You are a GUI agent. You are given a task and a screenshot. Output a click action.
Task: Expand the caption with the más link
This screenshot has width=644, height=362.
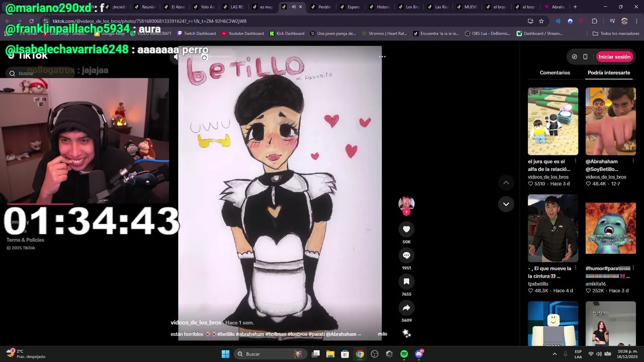pyautogui.click(x=382, y=334)
